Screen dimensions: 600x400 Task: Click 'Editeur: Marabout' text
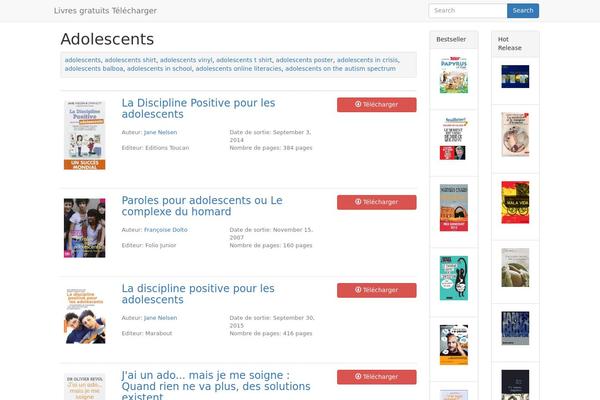[147, 334]
